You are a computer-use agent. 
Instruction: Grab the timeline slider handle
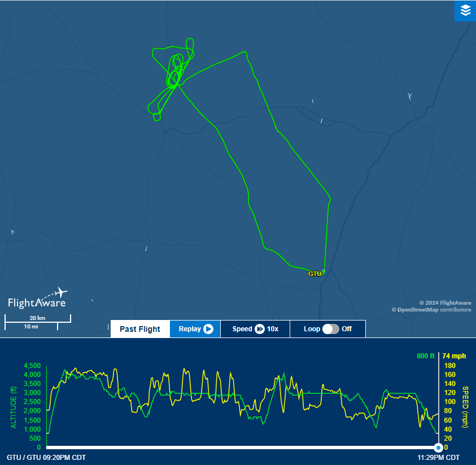438,447
